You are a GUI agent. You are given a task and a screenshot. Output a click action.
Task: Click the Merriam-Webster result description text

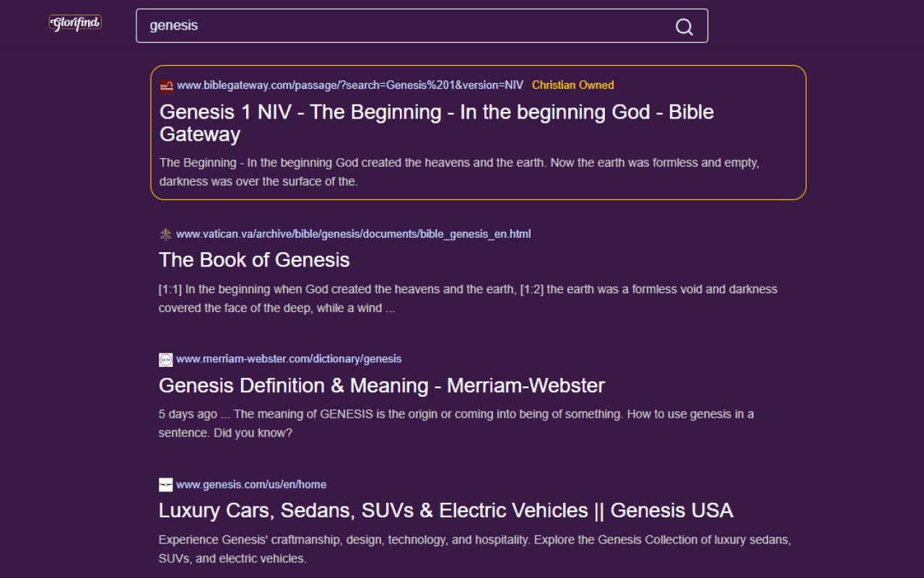tap(456, 423)
